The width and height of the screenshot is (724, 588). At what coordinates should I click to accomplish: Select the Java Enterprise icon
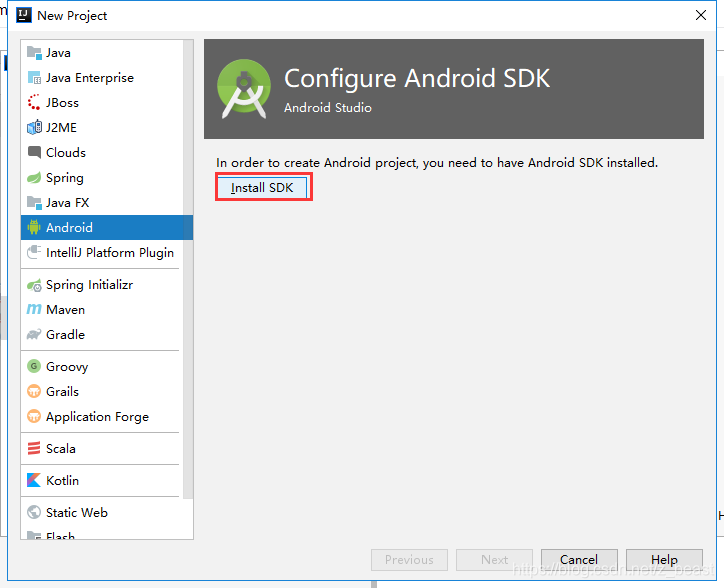point(34,78)
